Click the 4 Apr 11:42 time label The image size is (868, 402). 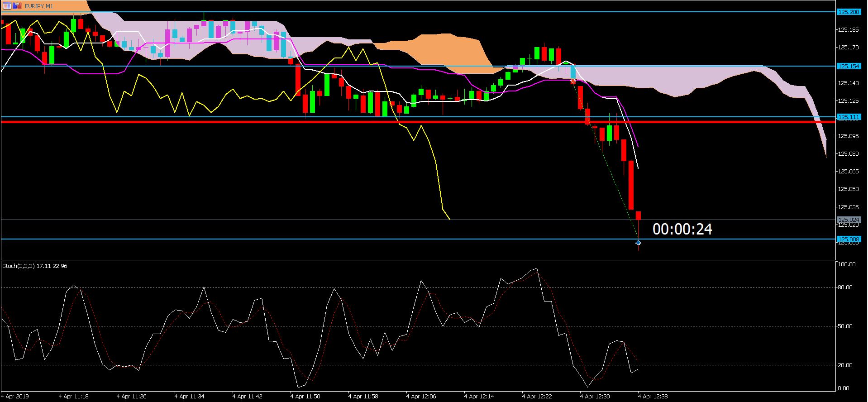coord(248,396)
